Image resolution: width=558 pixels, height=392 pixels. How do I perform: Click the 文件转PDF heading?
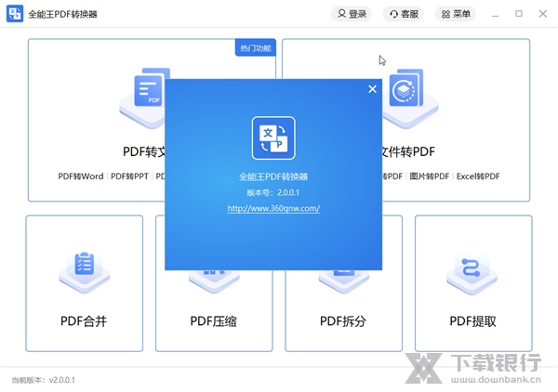point(408,151)
